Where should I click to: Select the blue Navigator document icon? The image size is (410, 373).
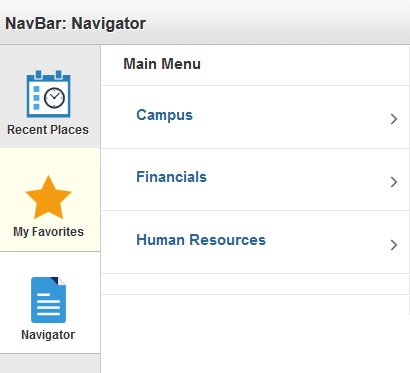coord(48,300)
